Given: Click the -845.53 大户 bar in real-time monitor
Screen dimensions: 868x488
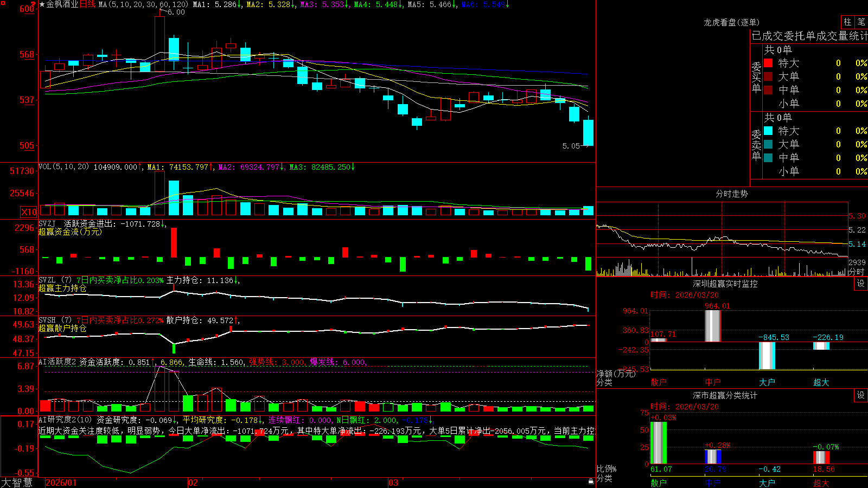Looking at the screenshot, I should (767, 356).
